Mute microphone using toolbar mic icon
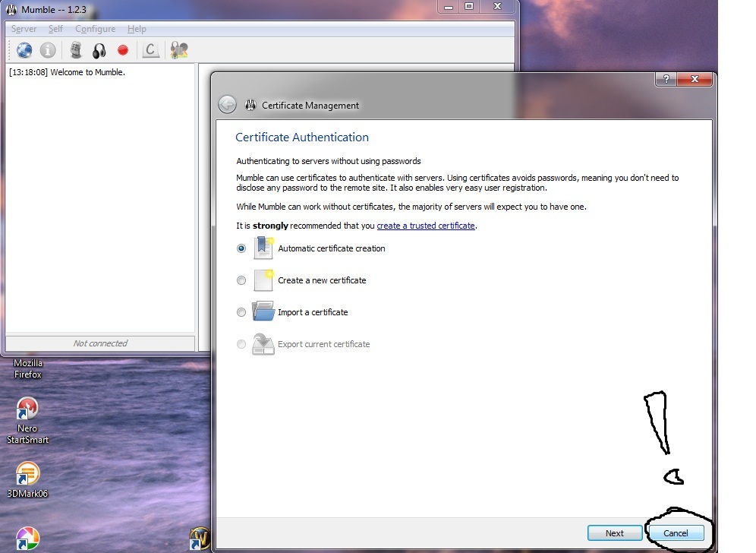Viewport: 756px width, 553px height. click(x=76, y=50)
